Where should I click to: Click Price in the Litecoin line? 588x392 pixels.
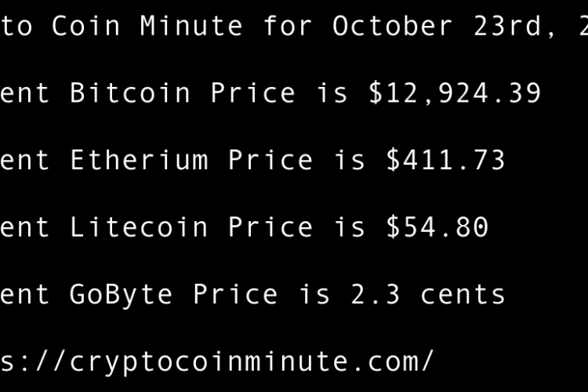(x=270, y=227)
